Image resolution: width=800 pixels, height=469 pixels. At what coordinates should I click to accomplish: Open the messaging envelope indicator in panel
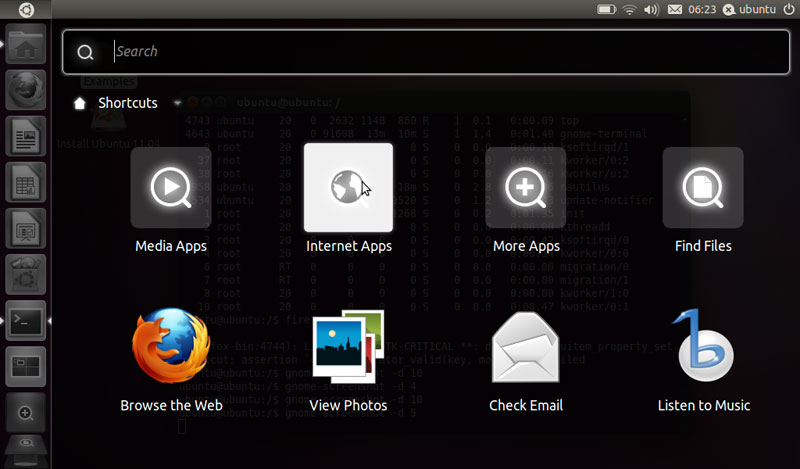tap(675, 9)
